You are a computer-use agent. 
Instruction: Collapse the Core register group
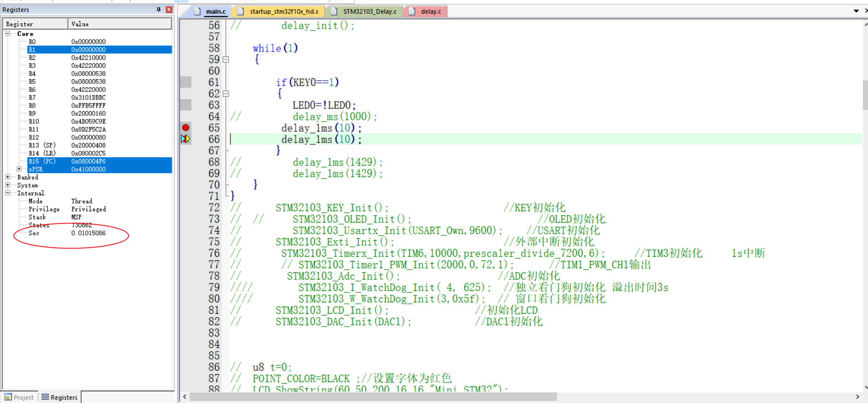8,34
